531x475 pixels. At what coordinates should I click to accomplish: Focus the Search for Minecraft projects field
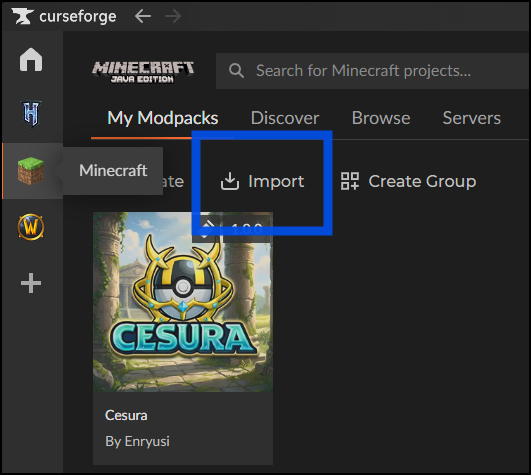coord(373,71)
